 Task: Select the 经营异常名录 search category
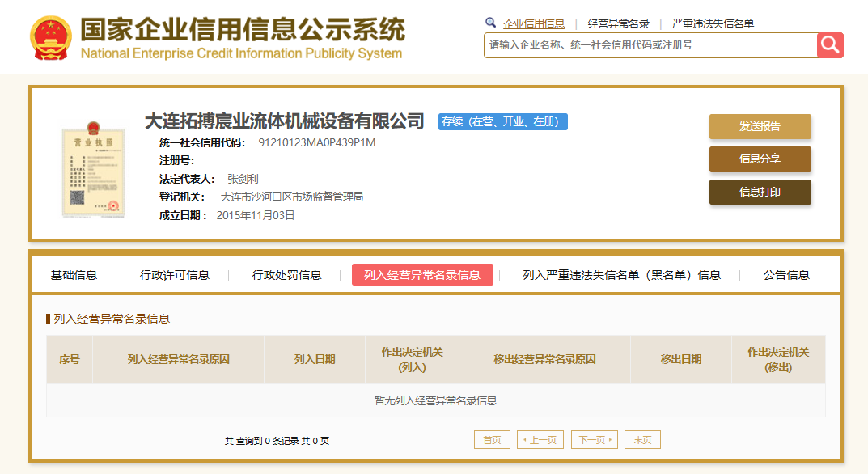click(618, 23)
